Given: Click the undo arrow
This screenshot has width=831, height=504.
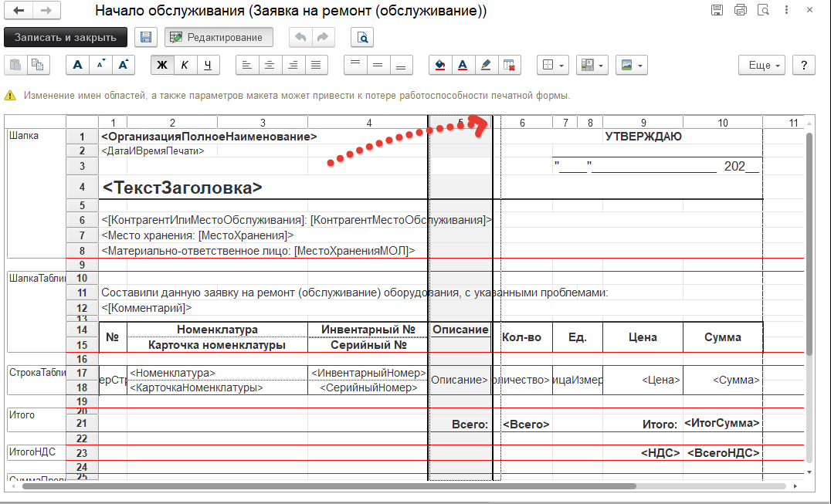Looking at the screenshot, I should 300,36.
